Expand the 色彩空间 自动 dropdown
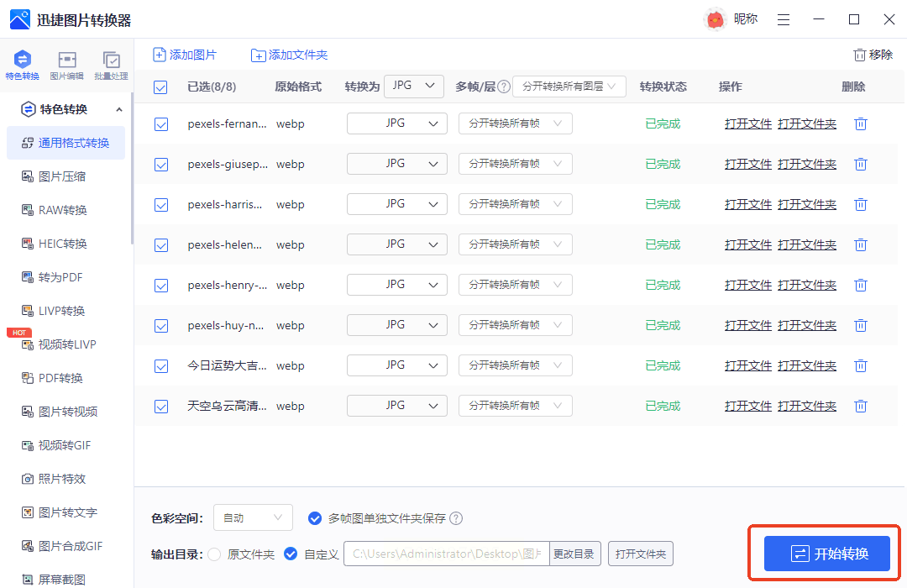Viewport: 907px width, 588px height. coord(253,518)
